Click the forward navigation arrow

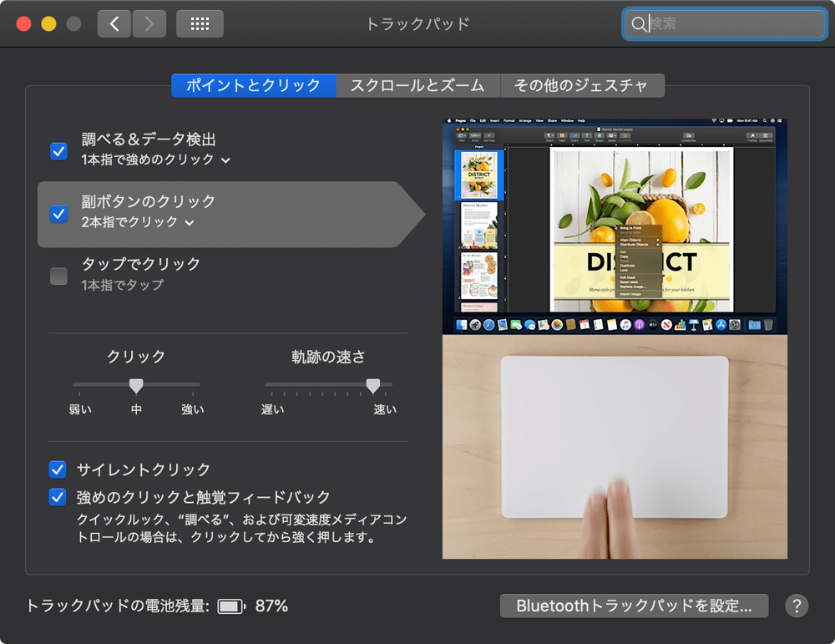click(x=149, y=23)
